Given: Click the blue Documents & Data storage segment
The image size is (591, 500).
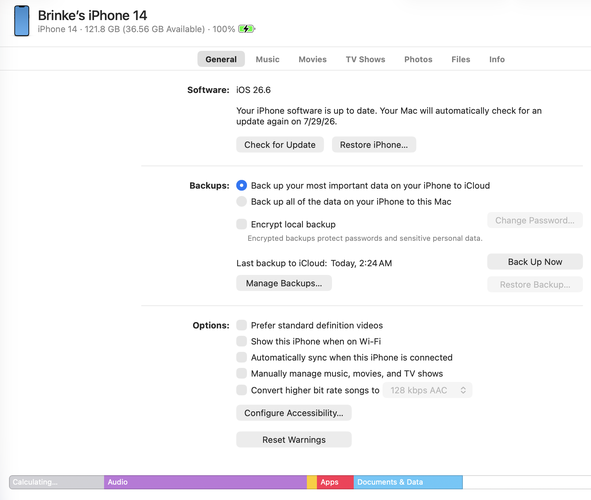Looking at the screenshot, I should point(408,482).
